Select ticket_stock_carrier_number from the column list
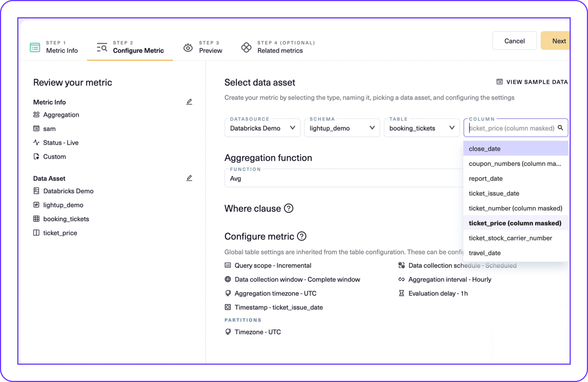The image size is (588, 382). click(510, 238)
